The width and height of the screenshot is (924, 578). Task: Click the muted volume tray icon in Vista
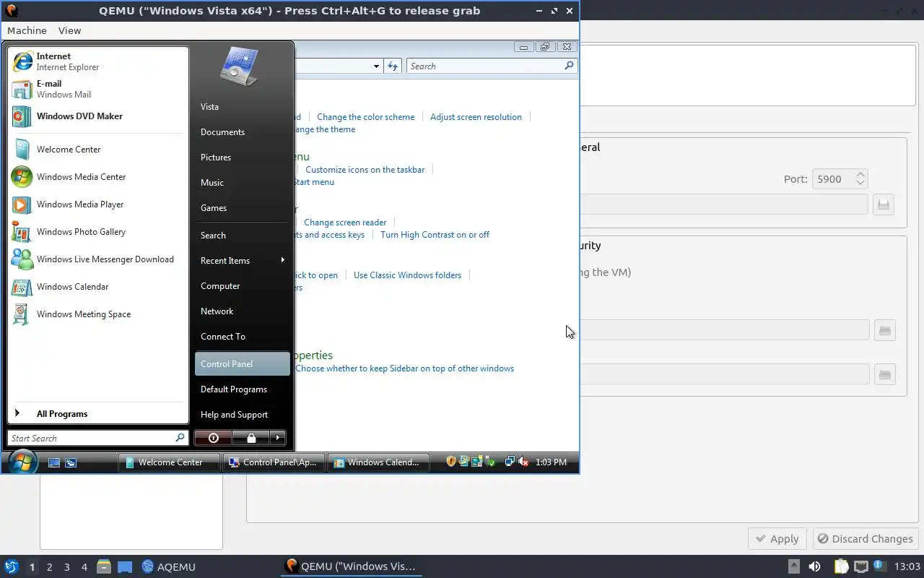pos(523,462)
